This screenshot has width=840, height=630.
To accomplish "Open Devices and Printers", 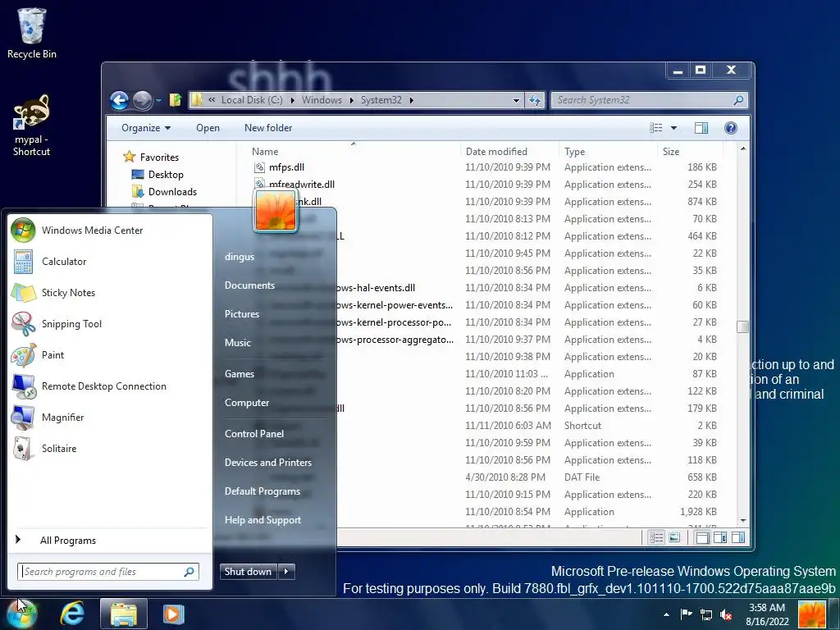I will [268, 463].
